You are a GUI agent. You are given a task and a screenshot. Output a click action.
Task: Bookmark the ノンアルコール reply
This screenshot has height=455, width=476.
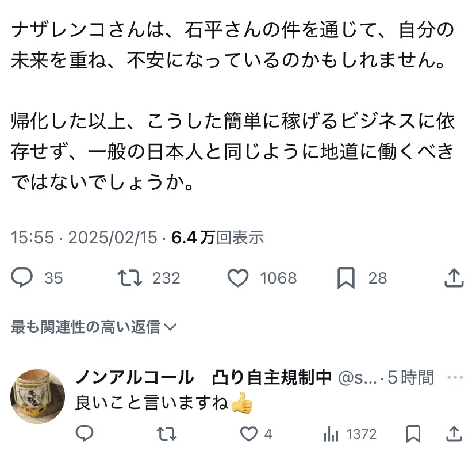pyautogui.click(x=413, y=434)
